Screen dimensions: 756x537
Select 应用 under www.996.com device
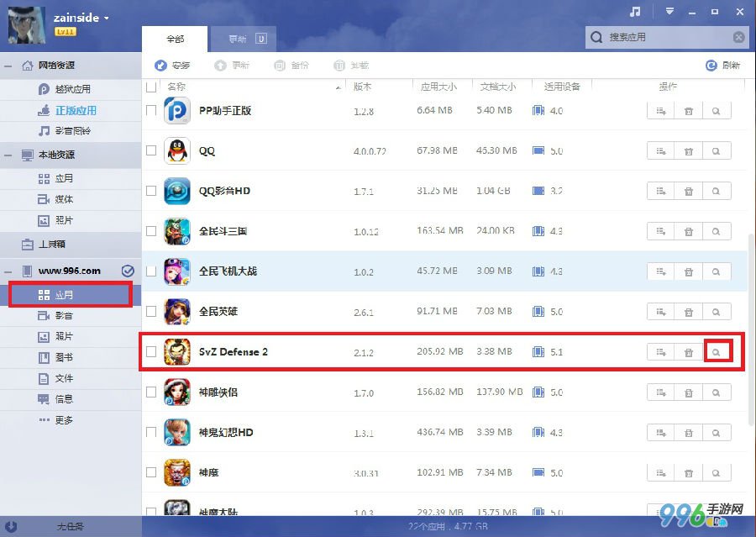71,295
